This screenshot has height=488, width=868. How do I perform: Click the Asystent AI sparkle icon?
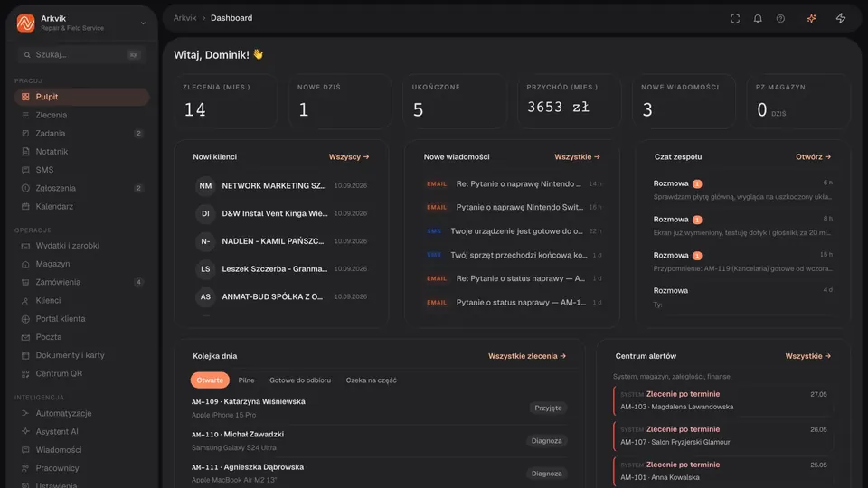[x=25, y=432]
